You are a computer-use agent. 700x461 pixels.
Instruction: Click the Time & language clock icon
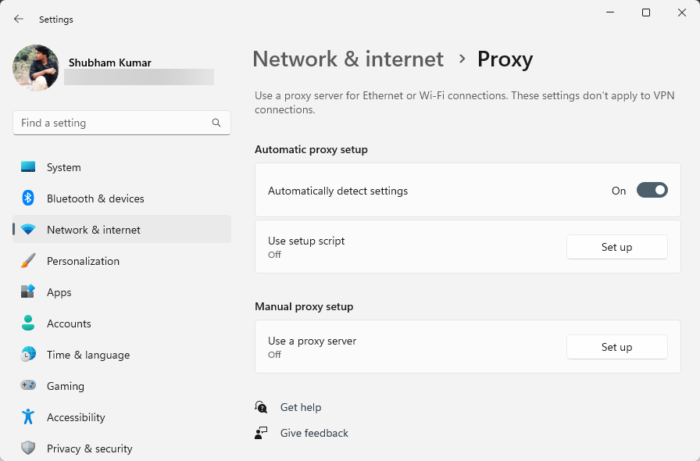(28, 354)
